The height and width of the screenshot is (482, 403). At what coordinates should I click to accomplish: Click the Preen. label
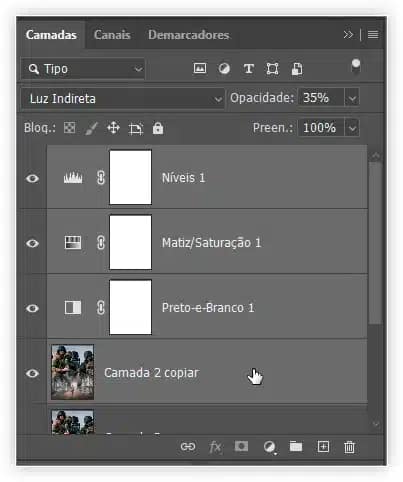coord(272,128)
